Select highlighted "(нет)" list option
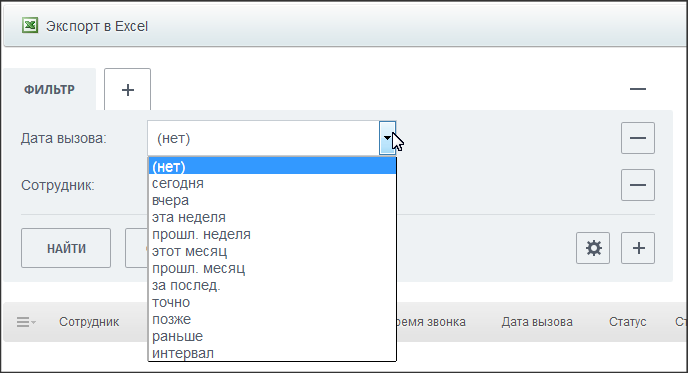Screen dimensions: 688x373 click(272, 166)
